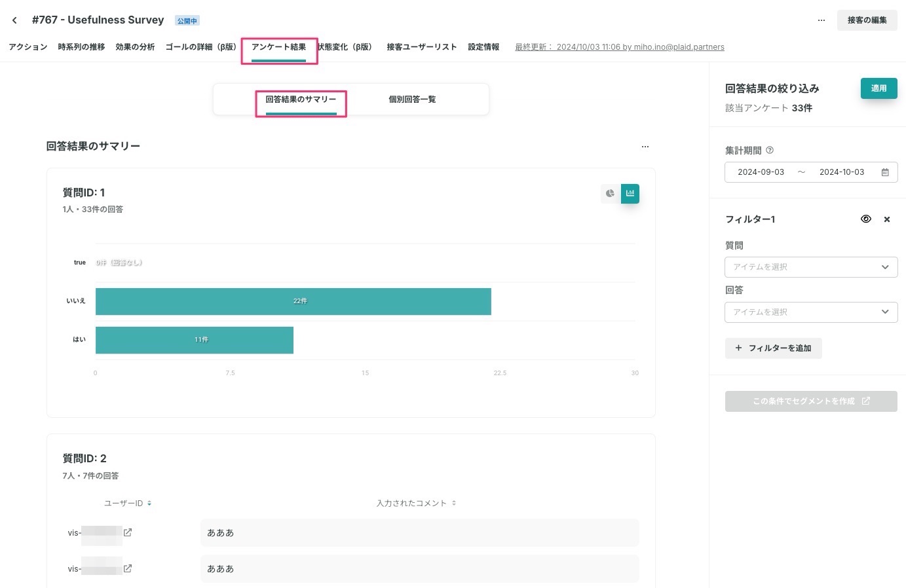The image size is (906, 588).
Task: Open the 効果の分析 tab
Action: [x=135, y=47]
